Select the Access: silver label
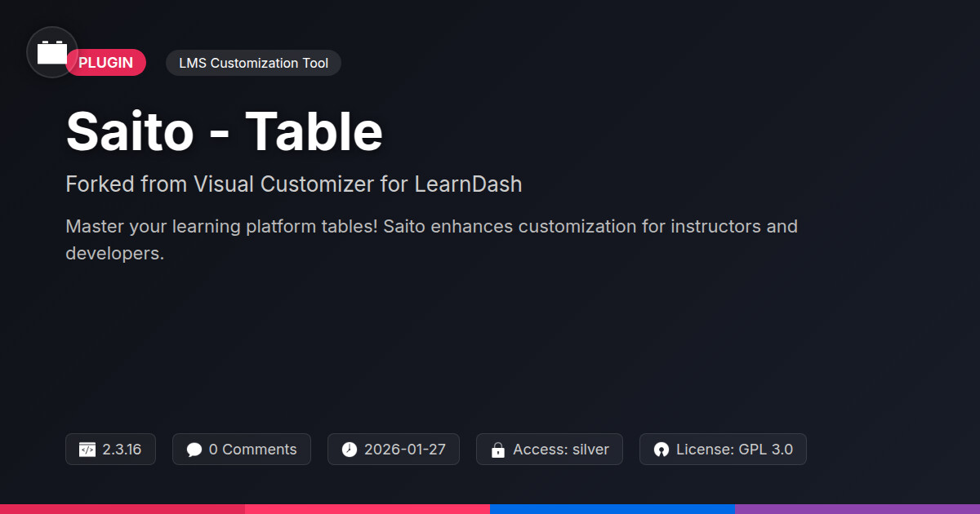 pos(560,450)
